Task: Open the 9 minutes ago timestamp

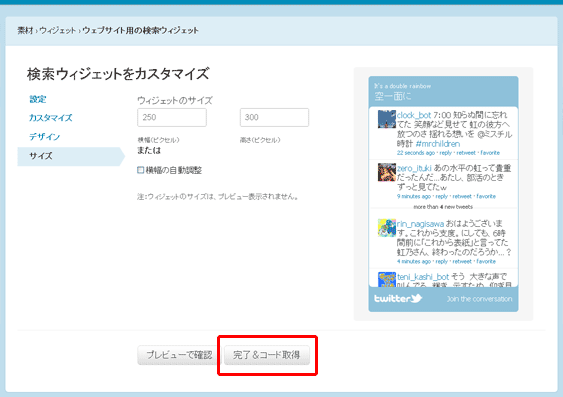Action: tap(414, 196)
